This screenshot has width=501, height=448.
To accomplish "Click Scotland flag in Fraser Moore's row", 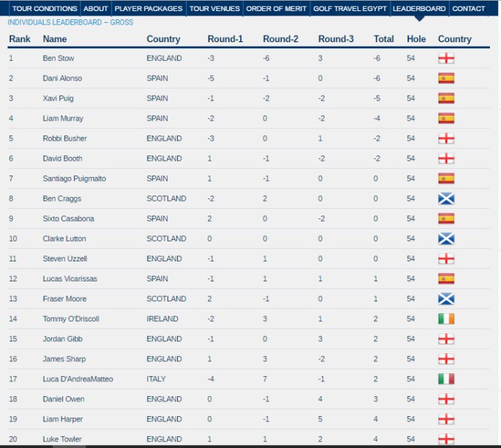I will coord(445,298).
